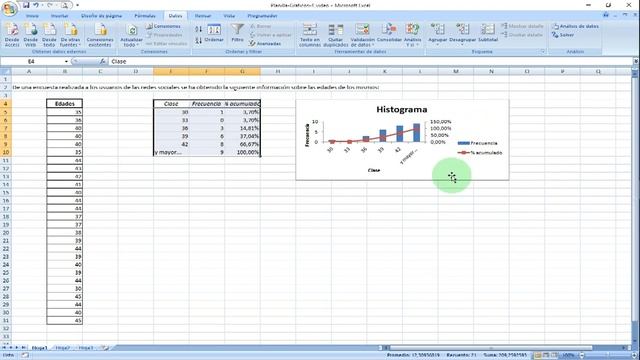This screenshot has height=360, width=640.
Task: Click the Name Box showing E4
Action: point(31,62)
